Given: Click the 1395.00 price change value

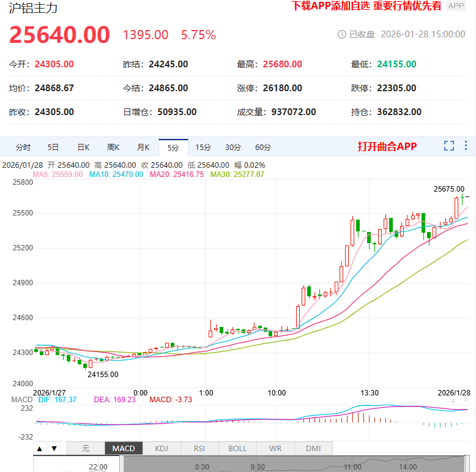Looking at the screenshot, I should point(146,35).
